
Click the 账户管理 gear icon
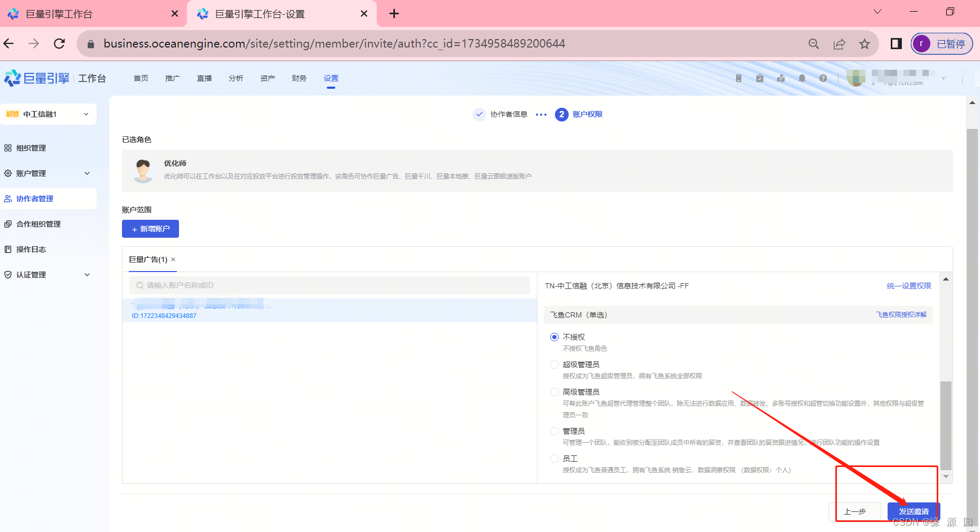pos(8,173)
